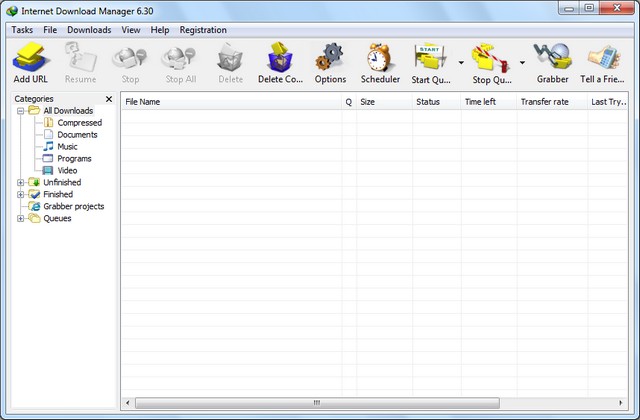Screen dimensions: 640x420
Task: Collapse the All Downloads tree node
Action: click(x=20, y=111)
